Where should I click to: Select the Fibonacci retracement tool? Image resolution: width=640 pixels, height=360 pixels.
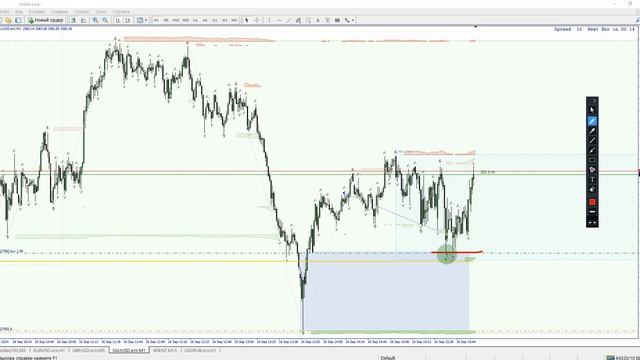[308, 20]
